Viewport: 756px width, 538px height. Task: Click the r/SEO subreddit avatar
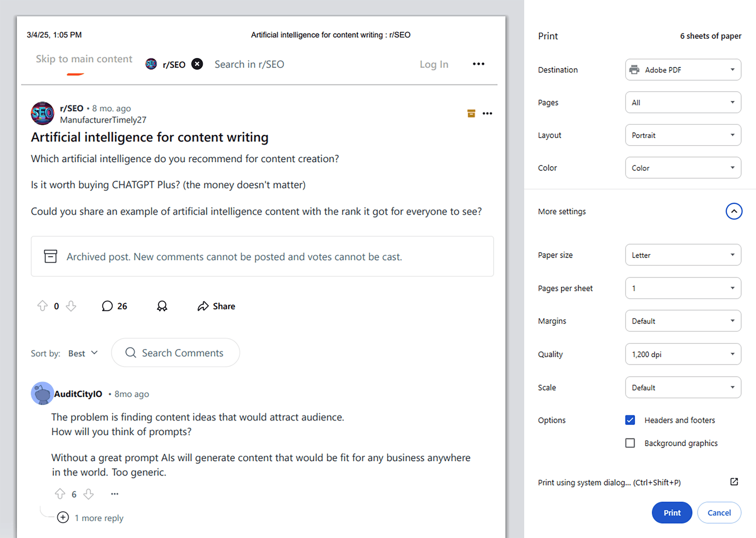click(42, 113)
